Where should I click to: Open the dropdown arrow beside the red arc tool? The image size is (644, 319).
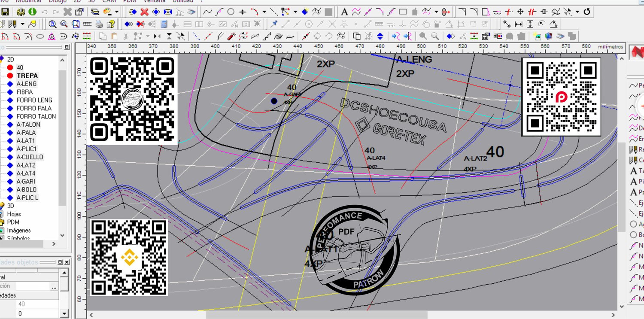pyautogui.click(x=264, y=12)
